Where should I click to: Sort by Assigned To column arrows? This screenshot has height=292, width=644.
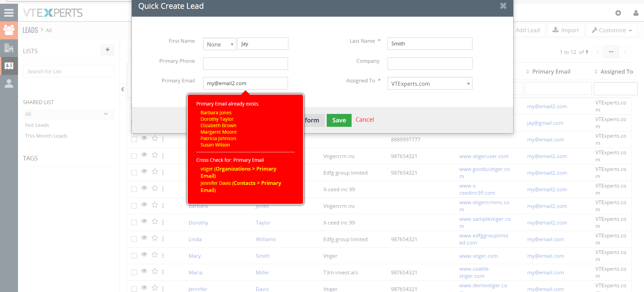click(x=596, y=72)
